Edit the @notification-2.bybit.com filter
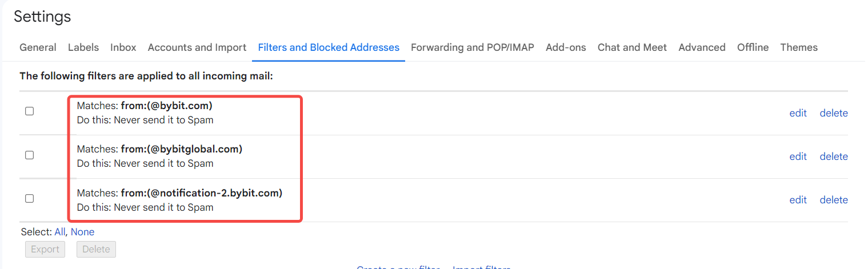 pos(798,200)
